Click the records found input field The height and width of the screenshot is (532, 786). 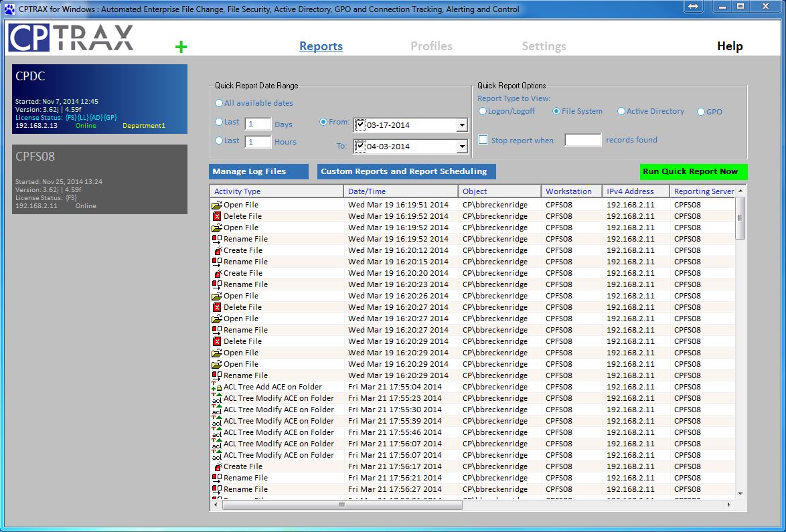[582, 140]
